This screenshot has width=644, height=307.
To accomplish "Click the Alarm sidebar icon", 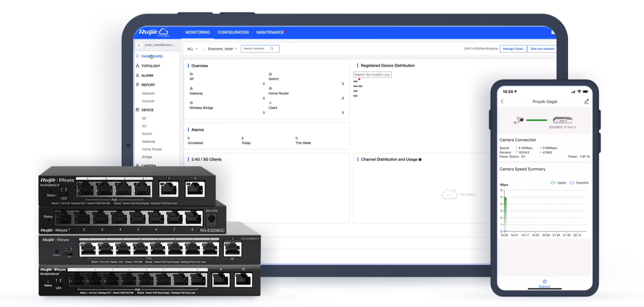I will [x=137, y=76].
